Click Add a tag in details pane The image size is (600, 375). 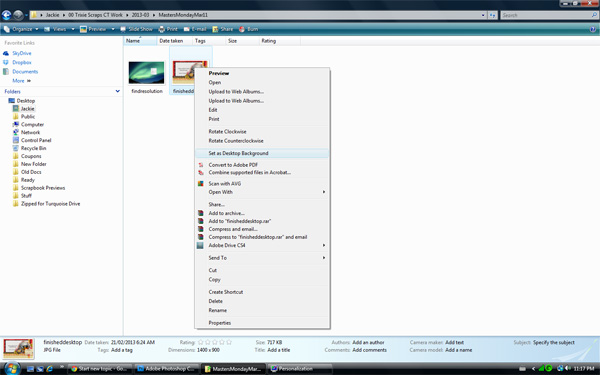[x=122, y=350]
